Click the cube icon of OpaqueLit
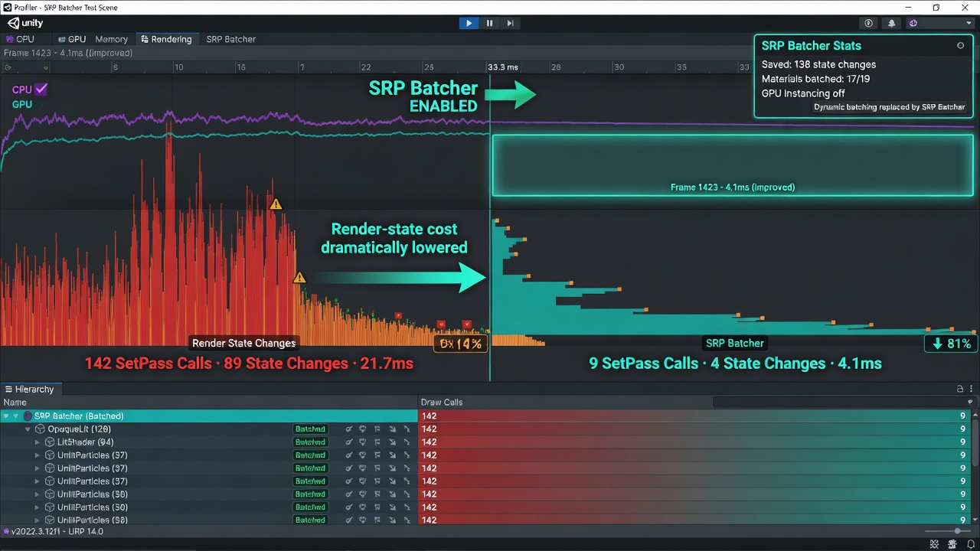The image size is (980, 551). pos(41,429)
